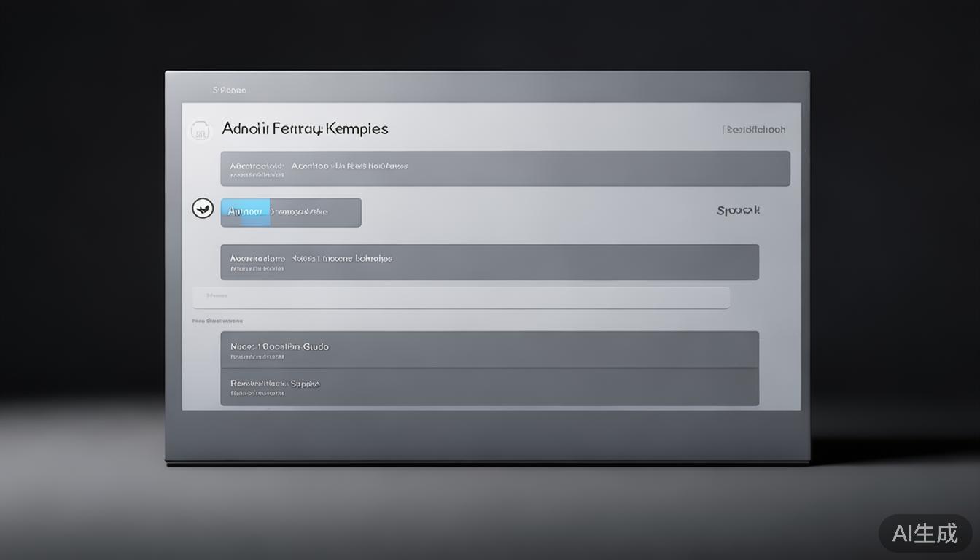Click the small "Fhoo Sinoitintoon" section label

pos(217,321)
